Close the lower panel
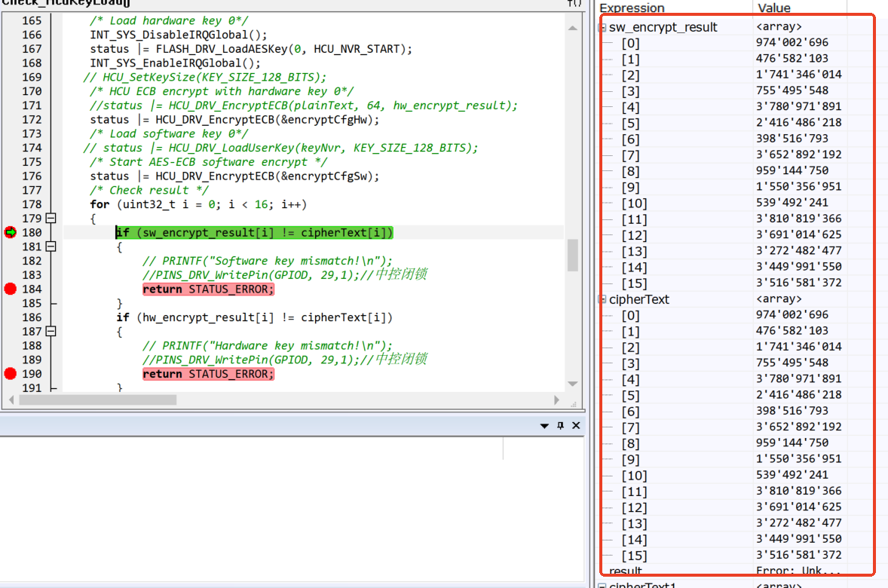Screen dimensions: 888x588 576,425
